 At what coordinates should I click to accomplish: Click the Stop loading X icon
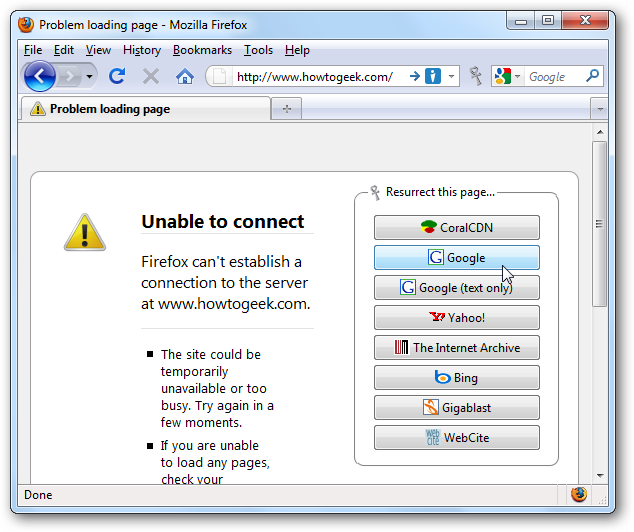pyautogui.click(x=151, y=76)
